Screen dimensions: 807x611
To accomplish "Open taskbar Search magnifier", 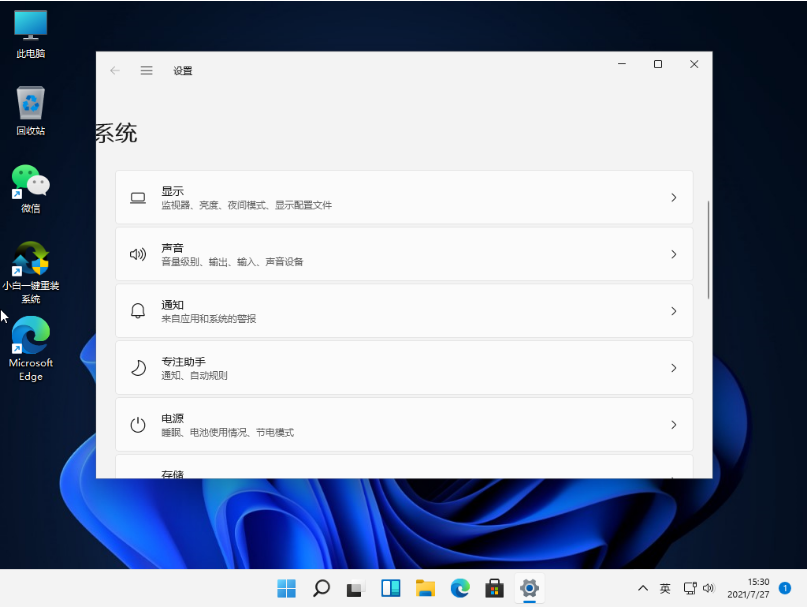I will (x=321, y=588).
